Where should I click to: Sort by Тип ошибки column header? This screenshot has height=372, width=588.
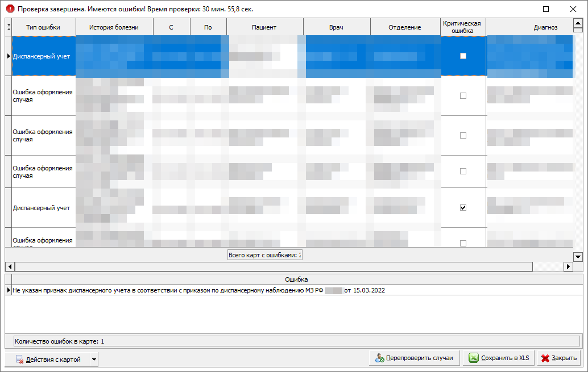tap(43, 27)
